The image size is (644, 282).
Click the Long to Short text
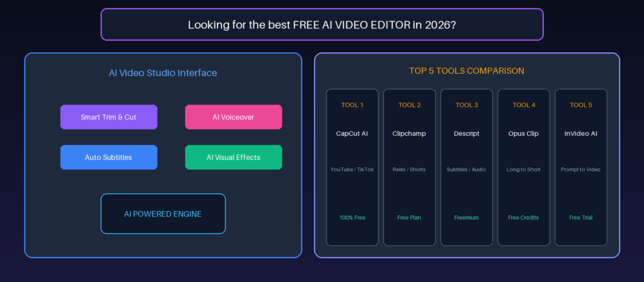click(524, 169)
